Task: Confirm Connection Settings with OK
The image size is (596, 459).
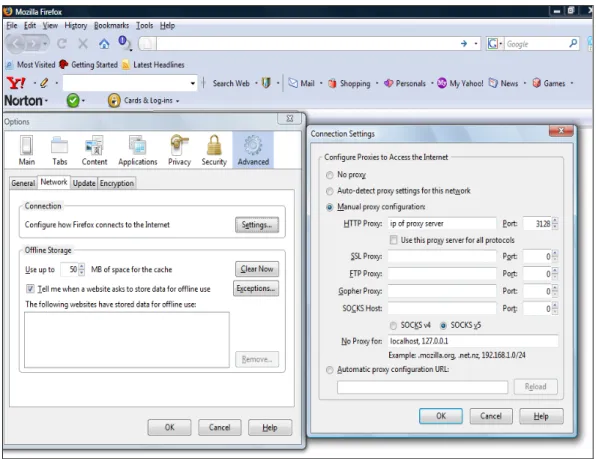Action: (441, 416)
